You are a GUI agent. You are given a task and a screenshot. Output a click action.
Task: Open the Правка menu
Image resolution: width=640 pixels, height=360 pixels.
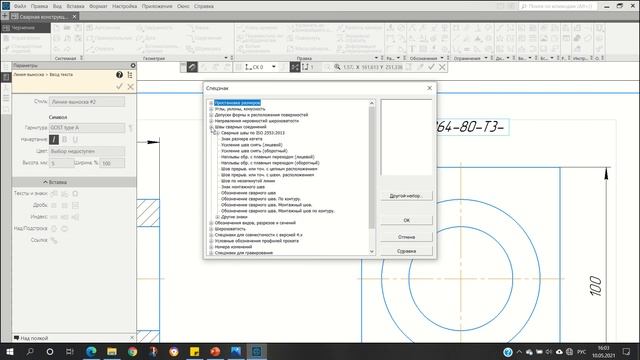pyautogui.click(x=39, y=6)
